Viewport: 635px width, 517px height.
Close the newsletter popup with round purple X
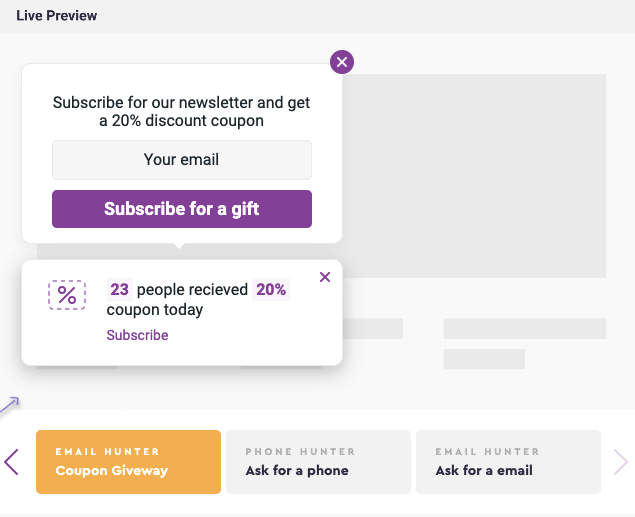point(342,62)
